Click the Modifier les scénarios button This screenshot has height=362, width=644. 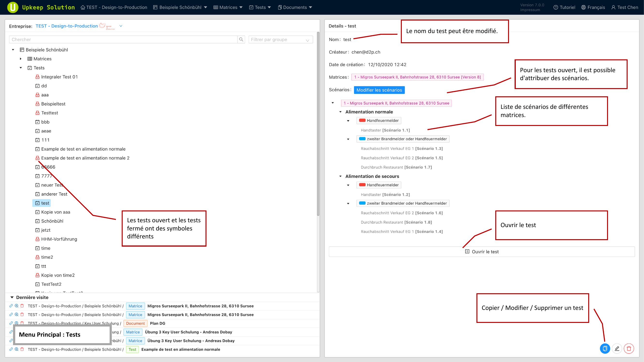(x=379, y=90)
